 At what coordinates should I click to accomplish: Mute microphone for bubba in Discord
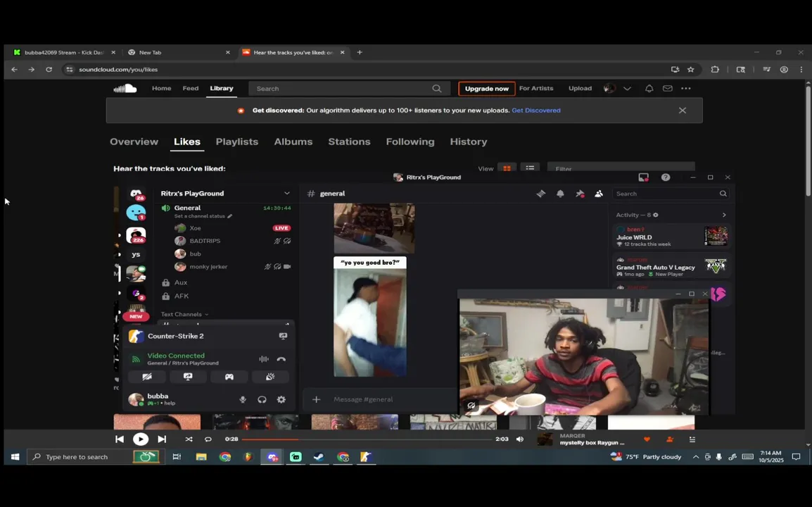242,400
